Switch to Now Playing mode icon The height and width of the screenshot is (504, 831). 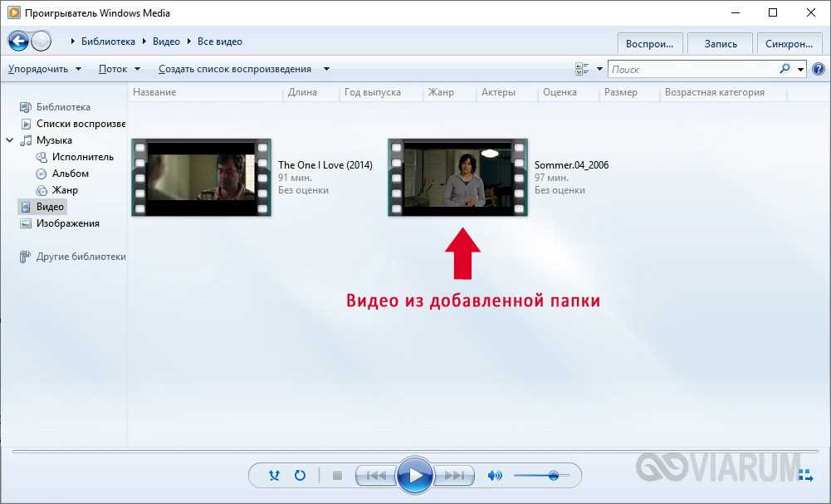(805, 476)
